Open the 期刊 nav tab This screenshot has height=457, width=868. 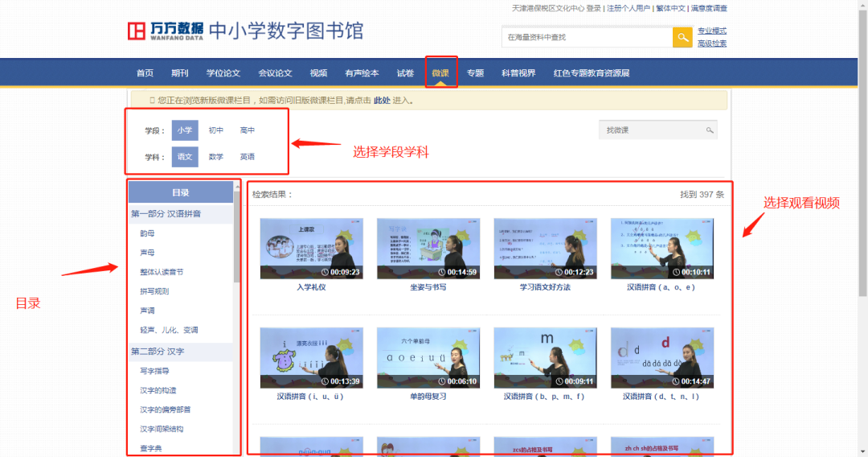point(180,73)
